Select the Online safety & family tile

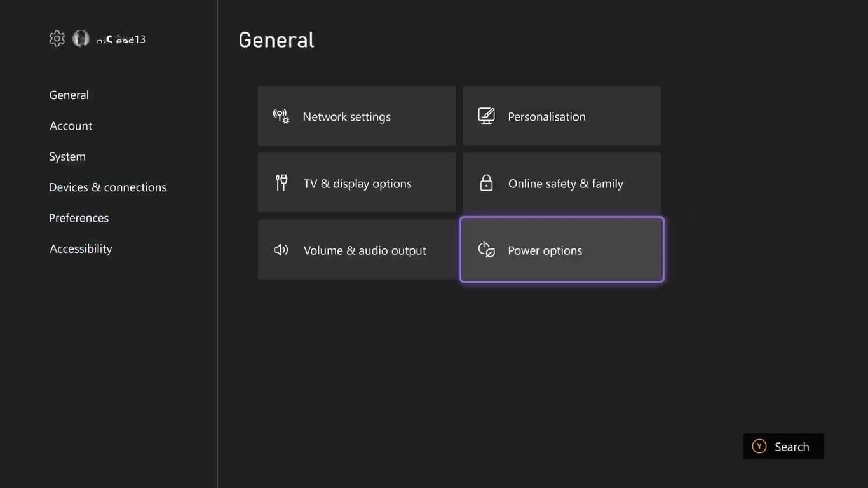coord(562,183)
